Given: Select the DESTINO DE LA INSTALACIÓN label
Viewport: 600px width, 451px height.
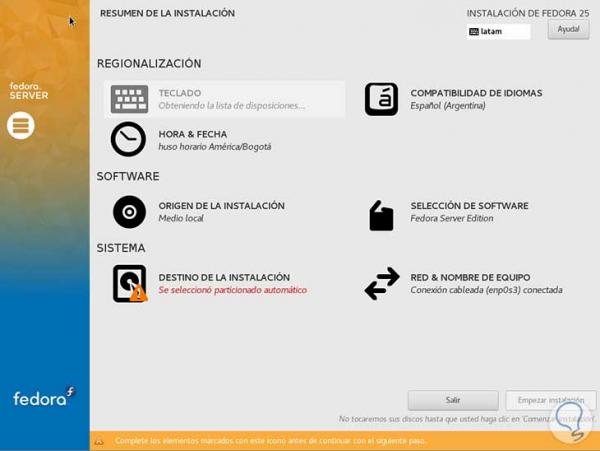Looking at the screenshot, I should tap(224, 277).
